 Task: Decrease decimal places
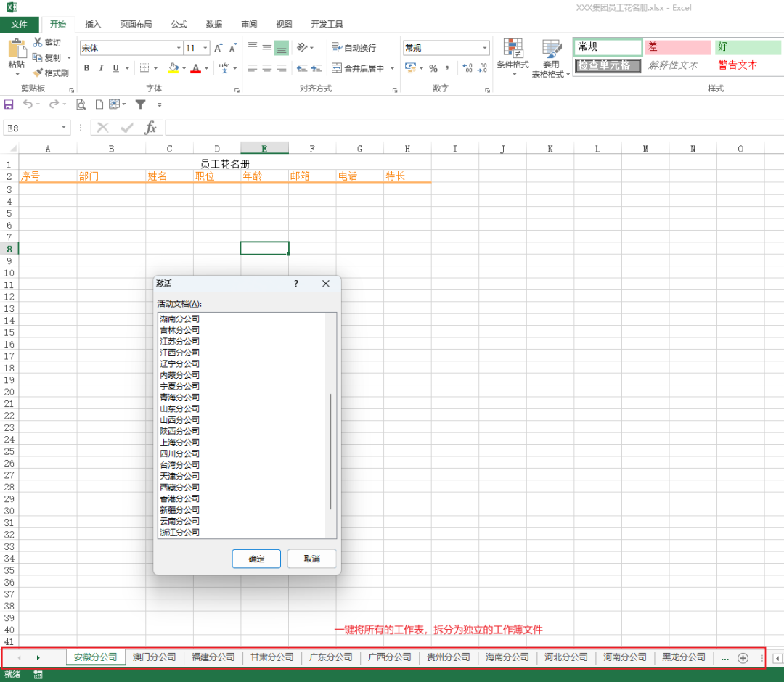(483, 68)
